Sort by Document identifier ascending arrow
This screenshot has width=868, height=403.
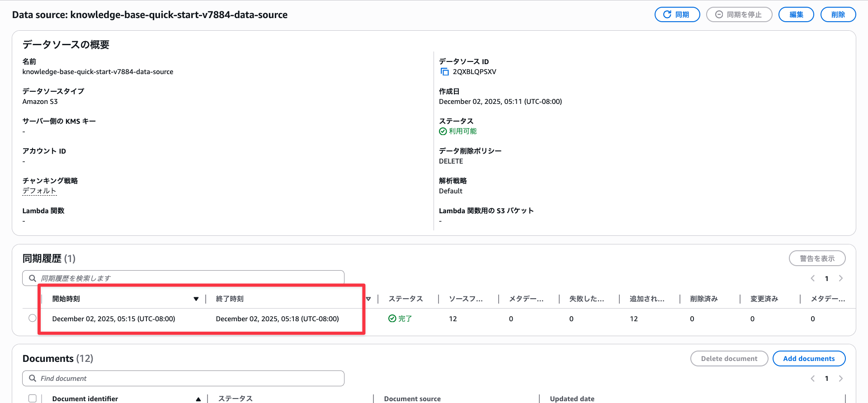(x=198, y=399)
